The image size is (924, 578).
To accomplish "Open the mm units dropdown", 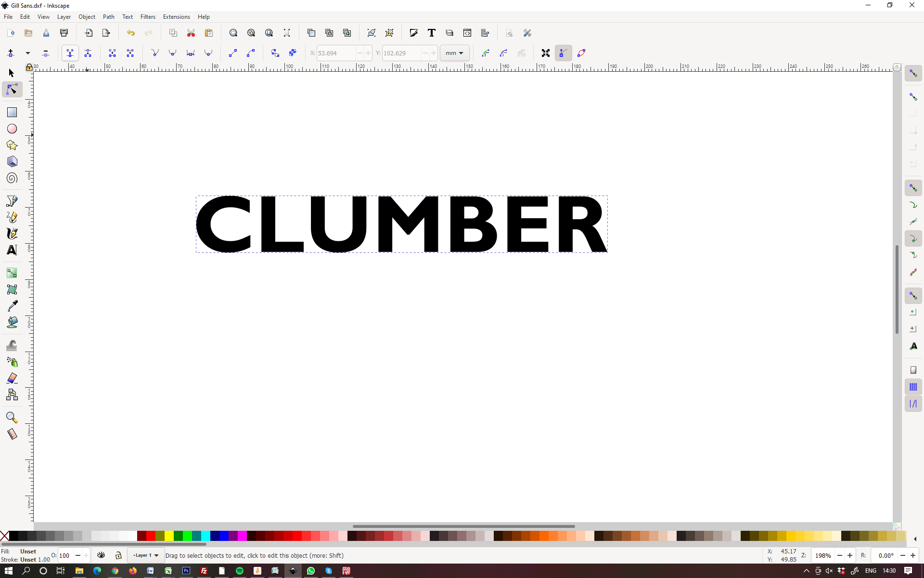I will (x=454, y=53).
